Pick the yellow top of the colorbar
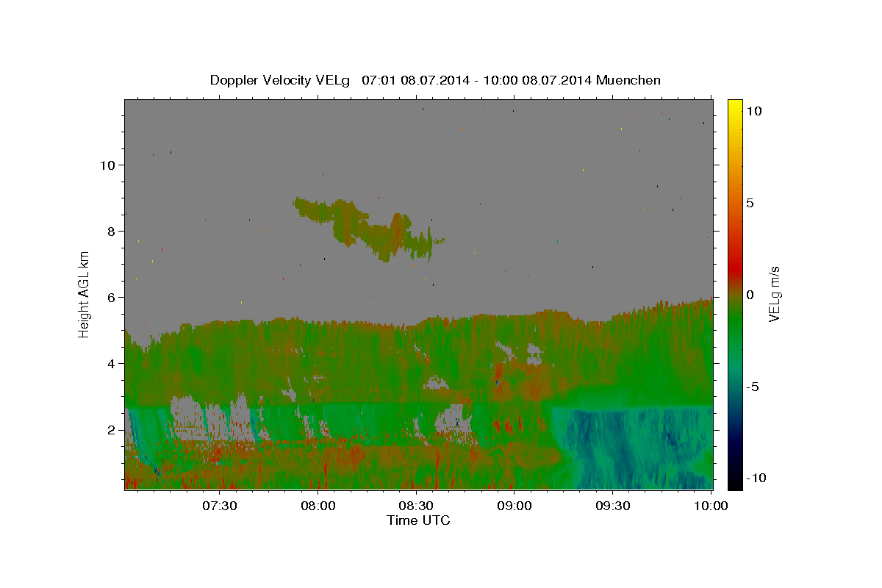This screenshot has height=588, width=882. [x=734, y=107]
